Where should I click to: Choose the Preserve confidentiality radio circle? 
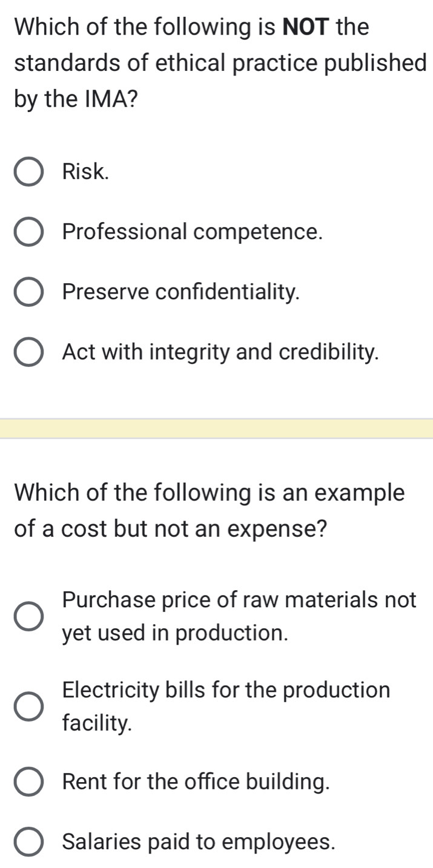click(x=28, y=292)
